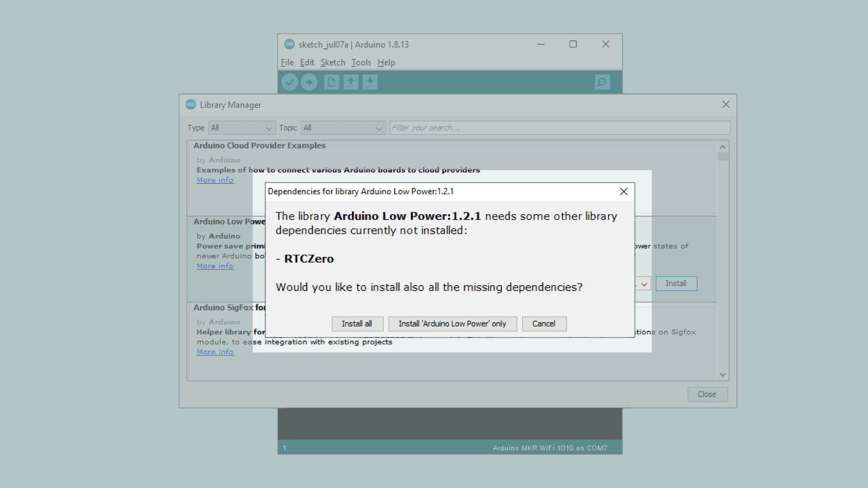Open the Tools menu
The height and width of the screenshot is (488, 868).
[361, 62]
